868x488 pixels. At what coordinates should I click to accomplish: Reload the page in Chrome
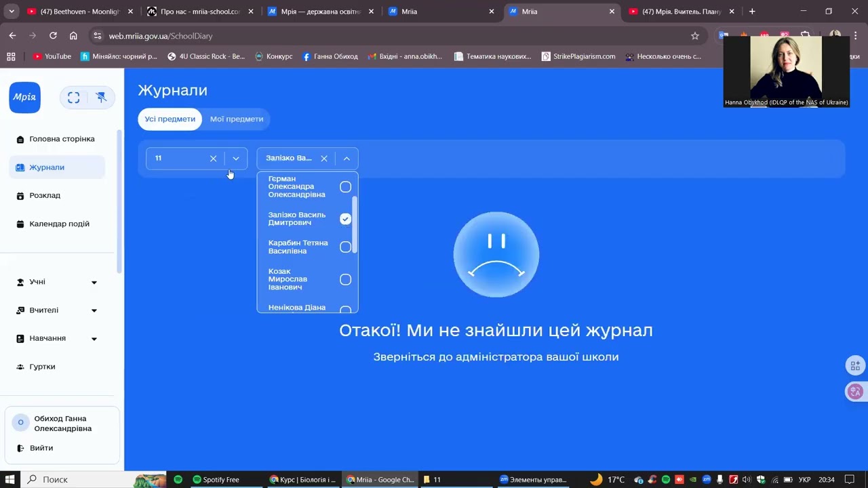(x=53, y=36)
